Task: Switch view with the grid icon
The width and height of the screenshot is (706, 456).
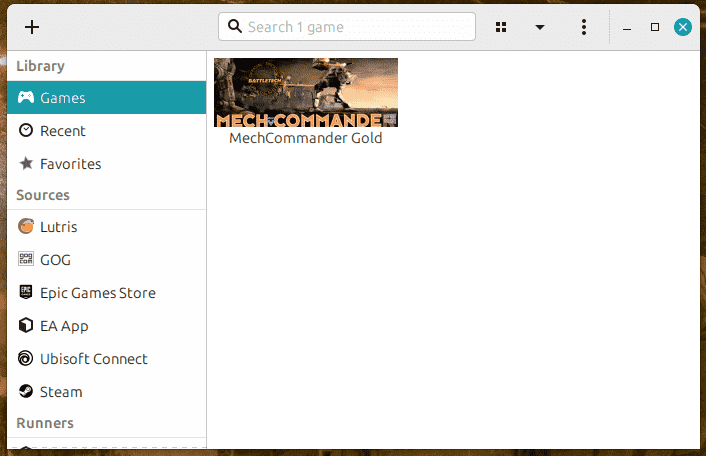Action: point(501,27)
